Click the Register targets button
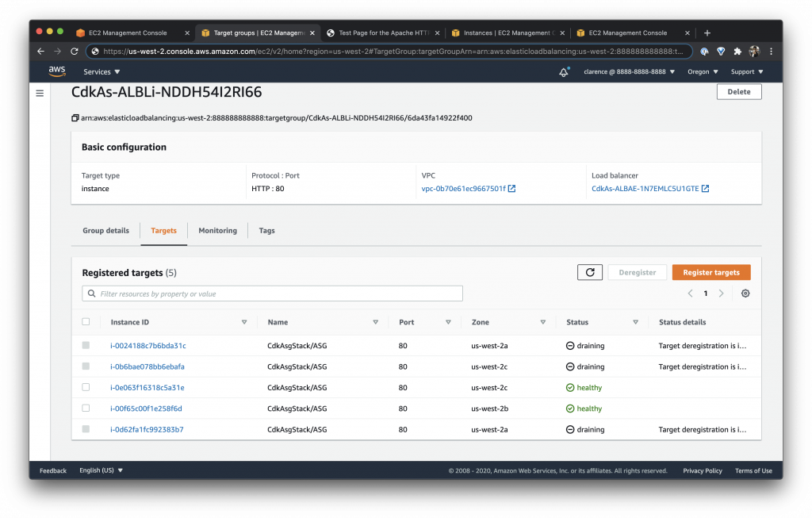The height and width of the screenshot is (518, 812). pyautogui.click(x=711, y=272)
